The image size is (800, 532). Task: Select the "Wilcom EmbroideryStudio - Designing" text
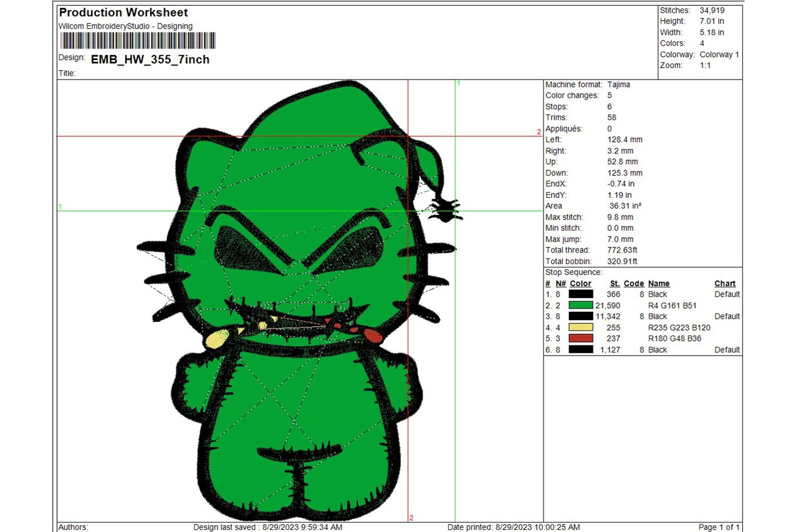point(125,26)
